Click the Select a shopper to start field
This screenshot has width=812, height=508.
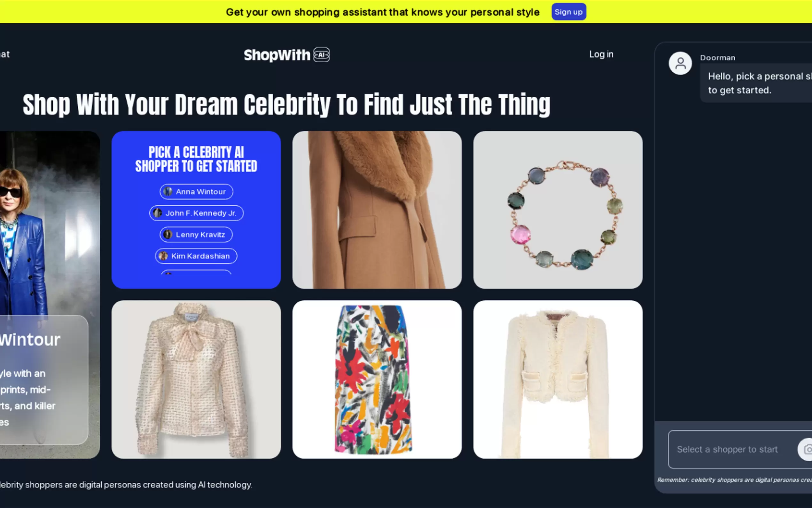click(732, 449)
